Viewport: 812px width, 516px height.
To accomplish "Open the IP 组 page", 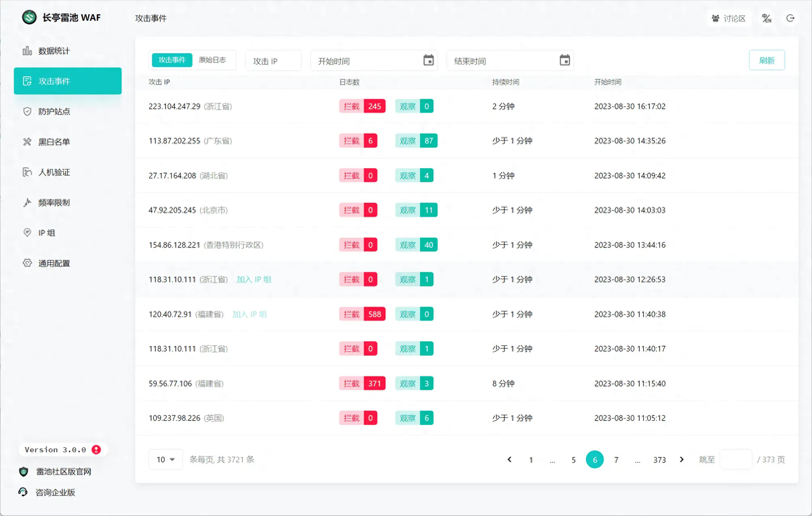I will pos(46,232).
